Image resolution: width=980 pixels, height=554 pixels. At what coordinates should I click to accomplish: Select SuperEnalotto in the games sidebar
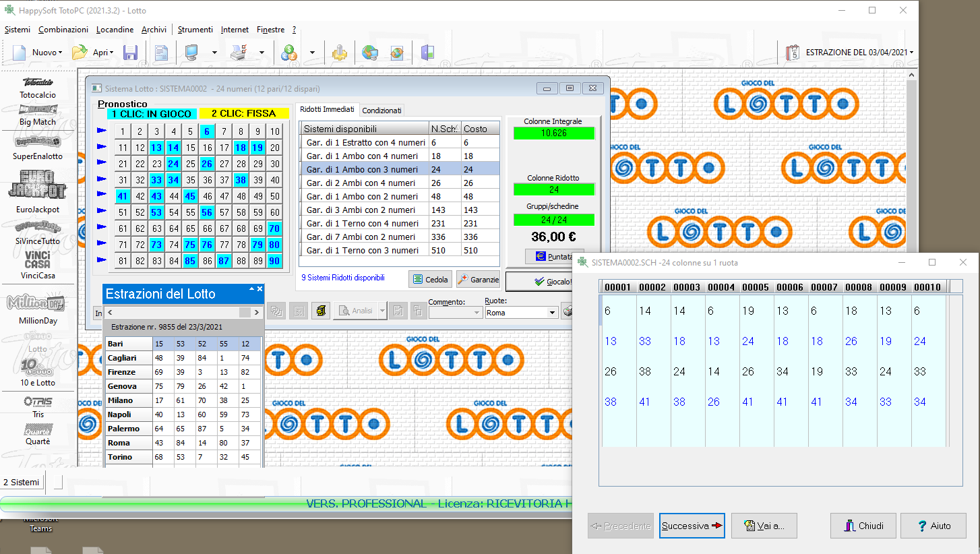click(38, 148)
